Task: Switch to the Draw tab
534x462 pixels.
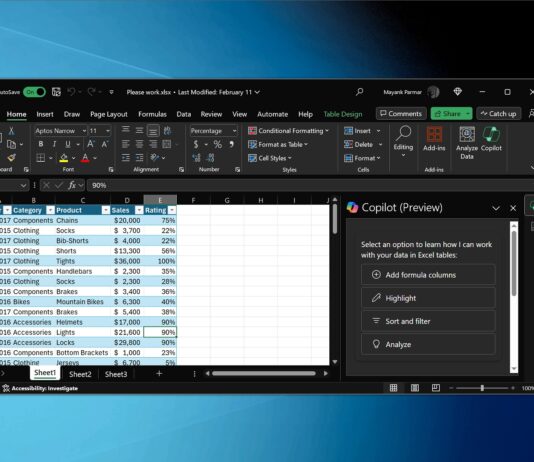Action: [72, 114]
